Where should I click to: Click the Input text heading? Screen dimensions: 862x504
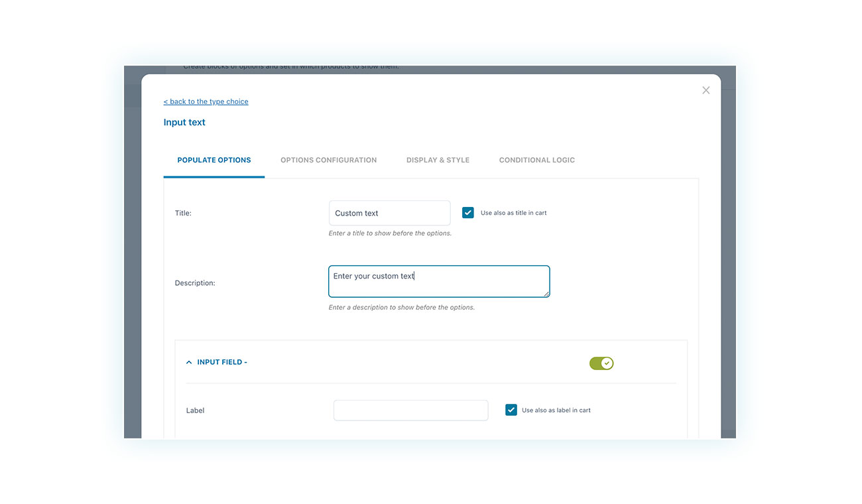pos(184,122)
